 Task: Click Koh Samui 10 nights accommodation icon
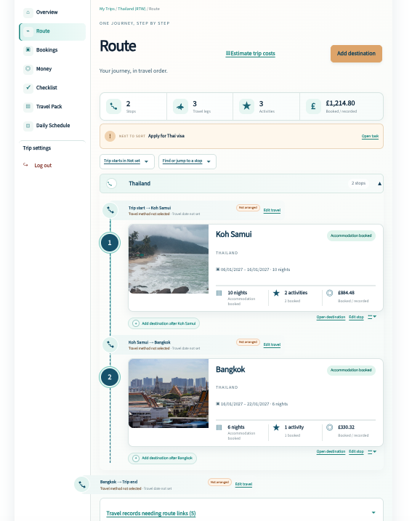(219, 293)
